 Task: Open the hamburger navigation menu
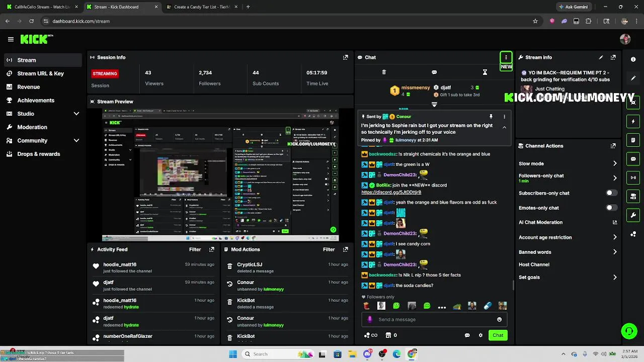(x=11, y=39)
